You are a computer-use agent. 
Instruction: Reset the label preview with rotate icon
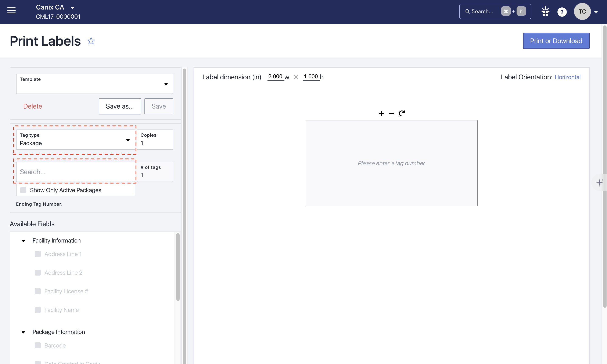(x=402, y=113)
